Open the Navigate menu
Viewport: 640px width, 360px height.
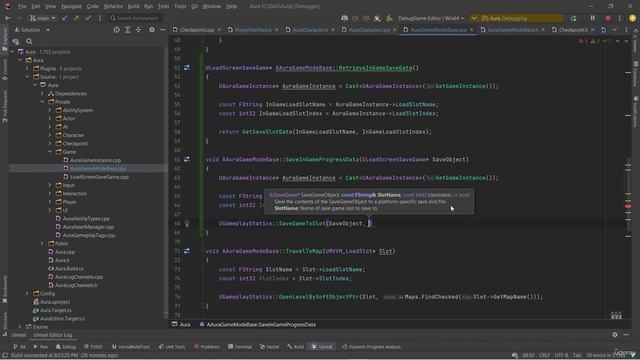tap(71, 7)
